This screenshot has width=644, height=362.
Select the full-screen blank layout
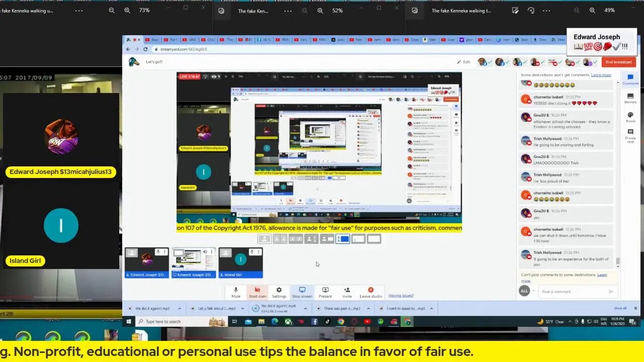click(x=374, y=239)
